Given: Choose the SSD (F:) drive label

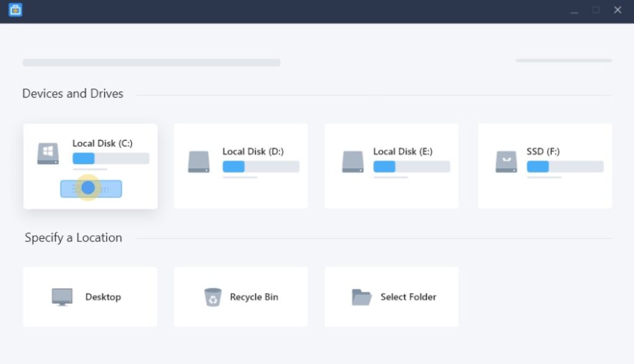Looking at the screenshot, I should (x=543, y=152).
